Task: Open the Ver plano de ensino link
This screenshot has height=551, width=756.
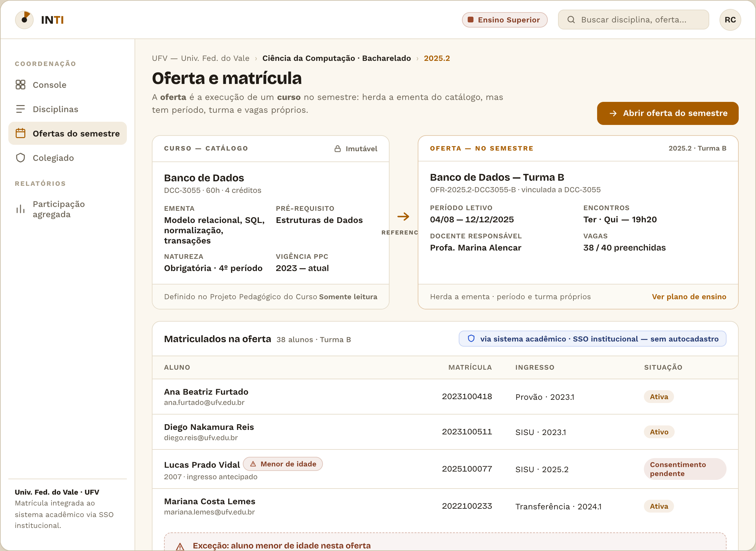Action: [x=689, y=297]
